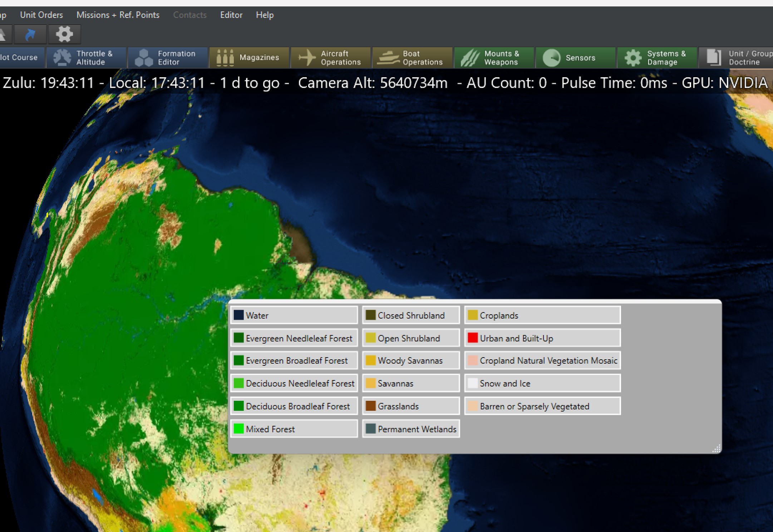Click Barren or Sparsely Vegetated swatch

pyautogui.click(x=473, y=406)
